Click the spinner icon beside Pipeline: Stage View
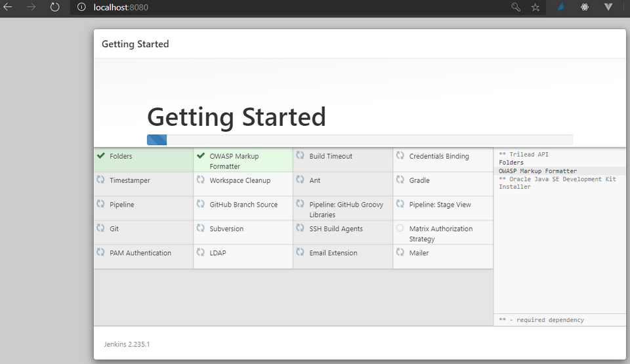Viewport: 630px width, 364px height. click(x=400, y=203)
